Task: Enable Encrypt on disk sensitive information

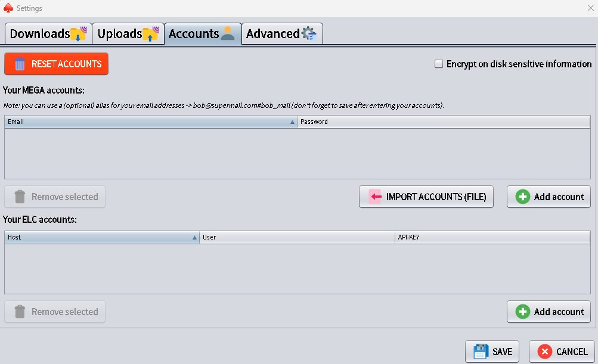Action: point(439,64)
